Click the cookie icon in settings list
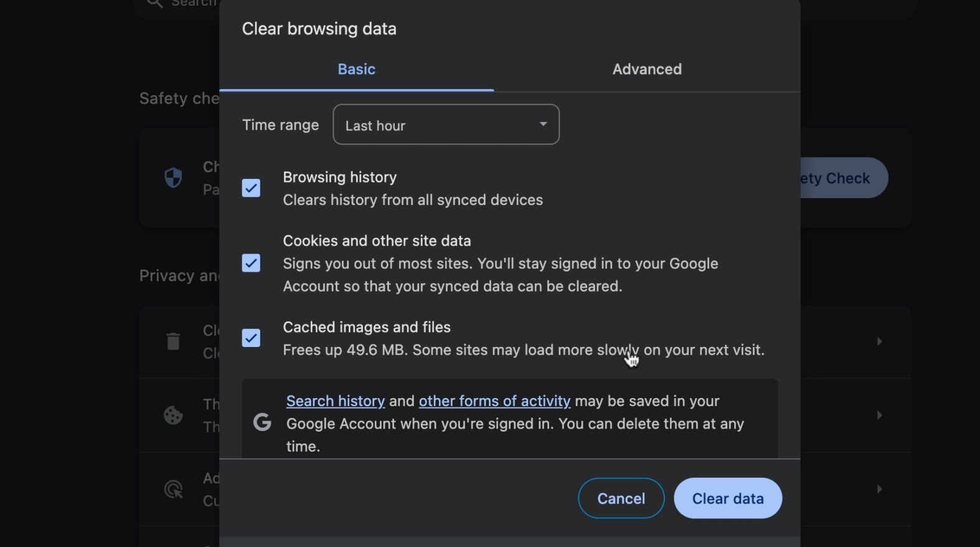 (x=173, y=415)
